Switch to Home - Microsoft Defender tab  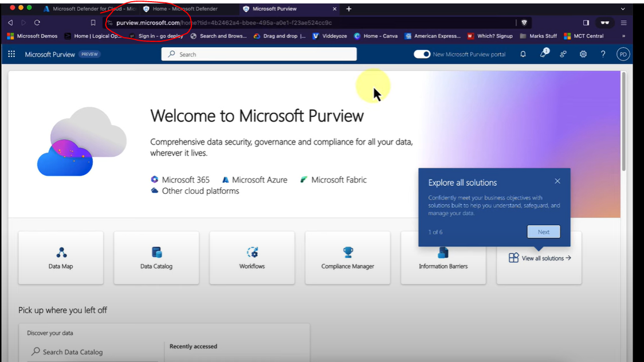click(x=184, y=9)
